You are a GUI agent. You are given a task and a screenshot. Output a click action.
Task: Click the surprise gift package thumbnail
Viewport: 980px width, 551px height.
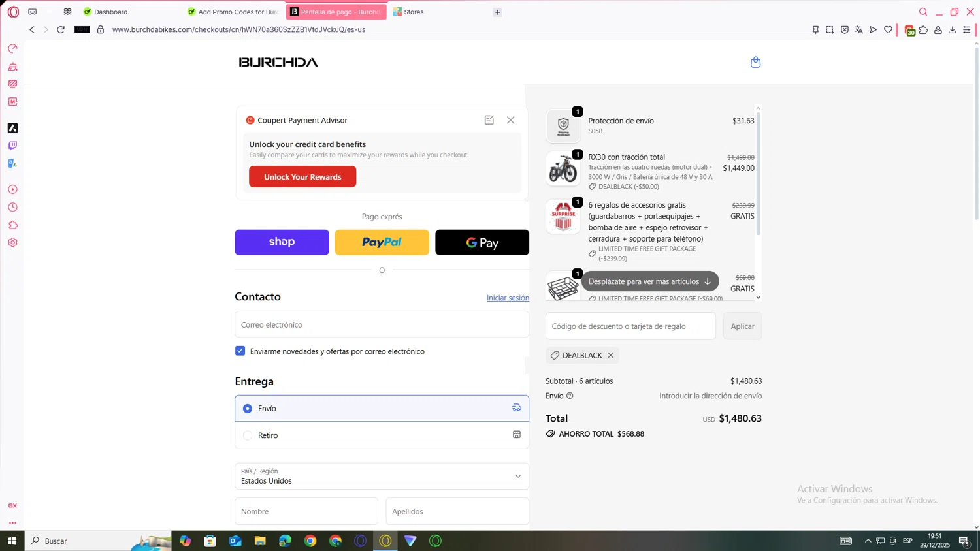point(563,217)
